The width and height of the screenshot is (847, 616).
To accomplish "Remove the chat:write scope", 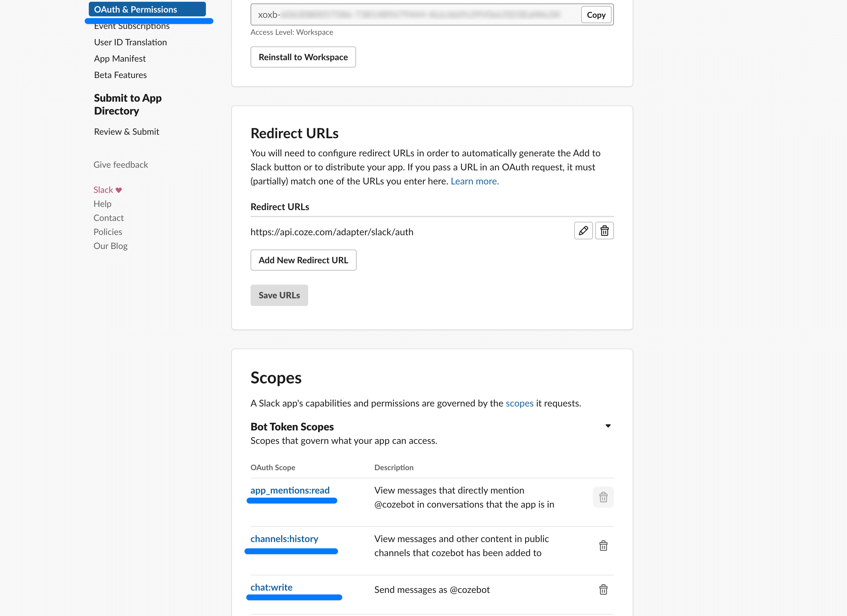I will tap(603, 589).
